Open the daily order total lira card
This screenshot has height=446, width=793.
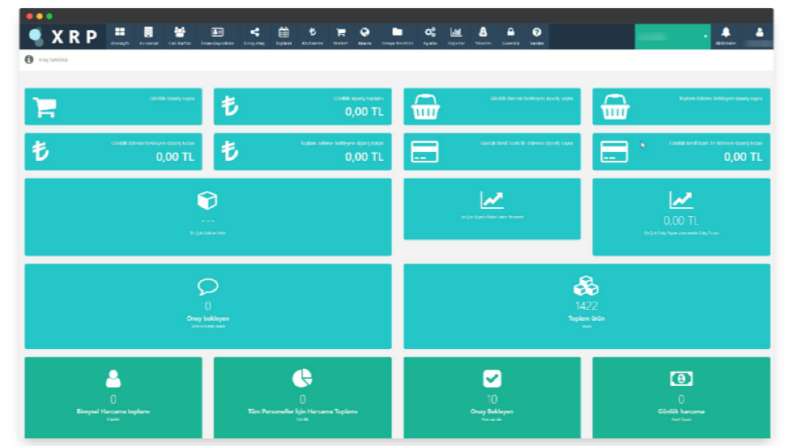[x=302, y=107]
